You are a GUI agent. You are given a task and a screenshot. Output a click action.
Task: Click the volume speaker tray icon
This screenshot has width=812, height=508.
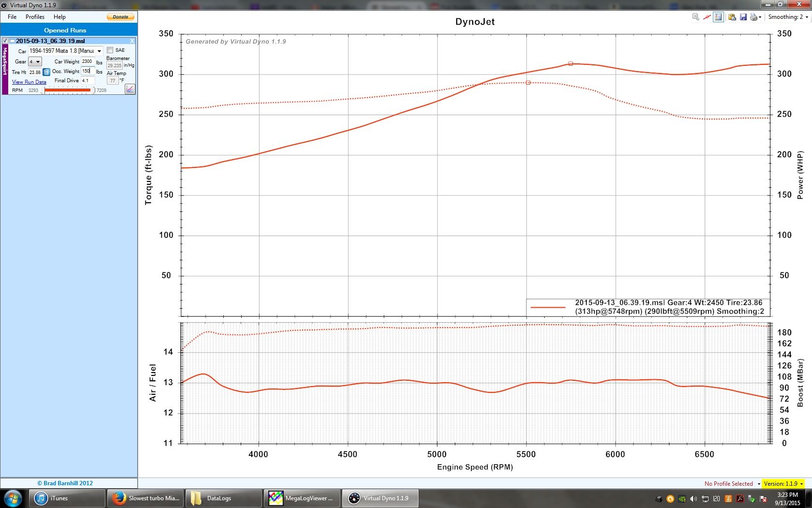click(x=694, y=499)
